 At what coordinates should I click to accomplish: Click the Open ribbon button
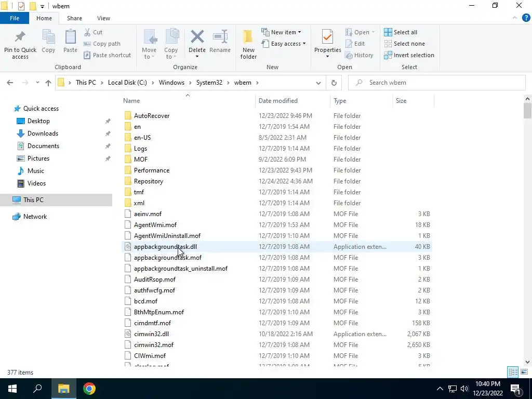coord(360,32)
